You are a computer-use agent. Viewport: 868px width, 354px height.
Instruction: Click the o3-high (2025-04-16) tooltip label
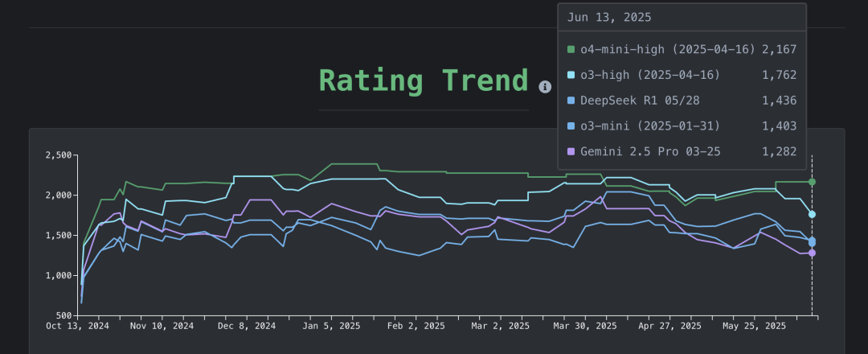[650, 75]
